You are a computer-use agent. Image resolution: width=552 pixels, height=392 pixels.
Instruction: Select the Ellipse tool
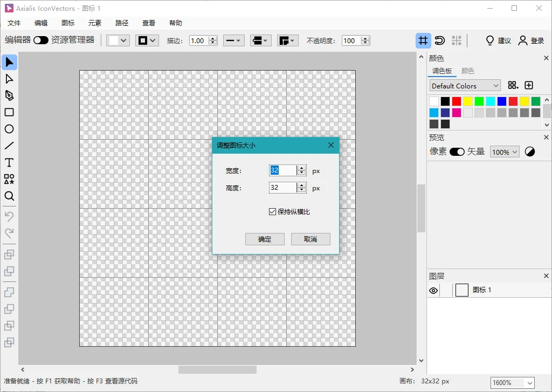pos(9,129)
